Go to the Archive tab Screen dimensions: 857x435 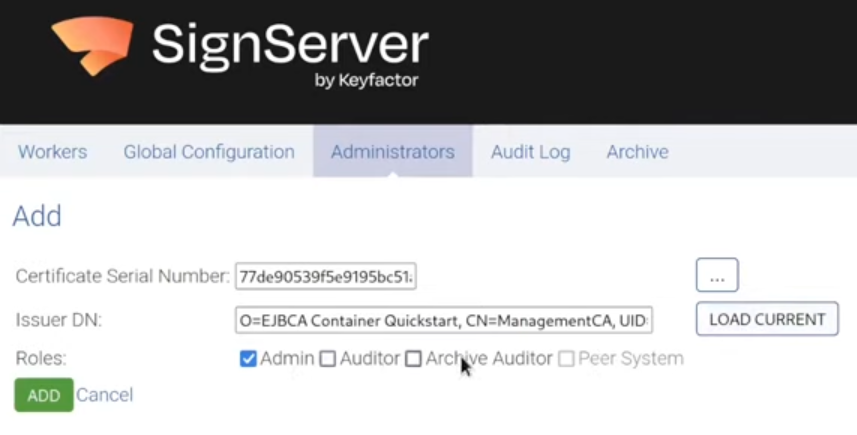tap(637, 151)
